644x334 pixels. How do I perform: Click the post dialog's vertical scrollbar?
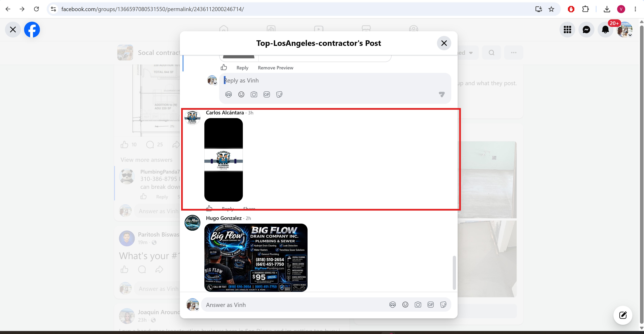(x=454, y=273)
